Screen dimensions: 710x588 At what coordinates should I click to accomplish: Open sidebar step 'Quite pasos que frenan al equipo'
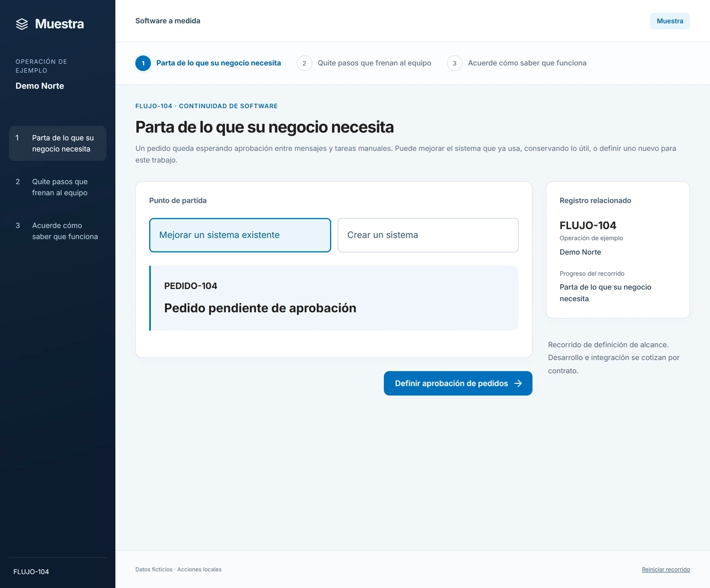[58, 187]
